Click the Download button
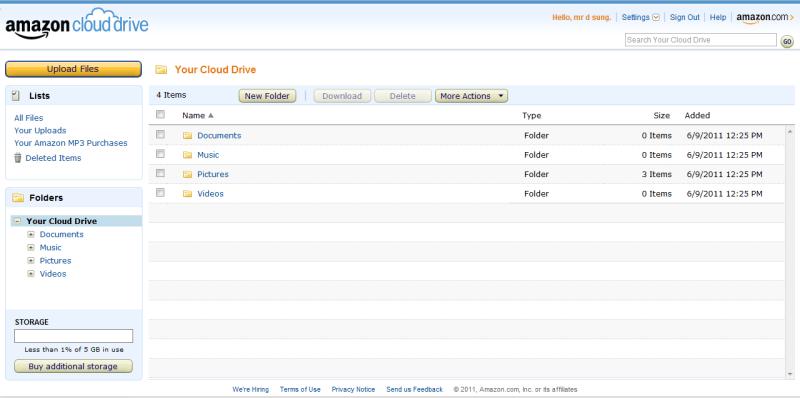 pos(342,96)
